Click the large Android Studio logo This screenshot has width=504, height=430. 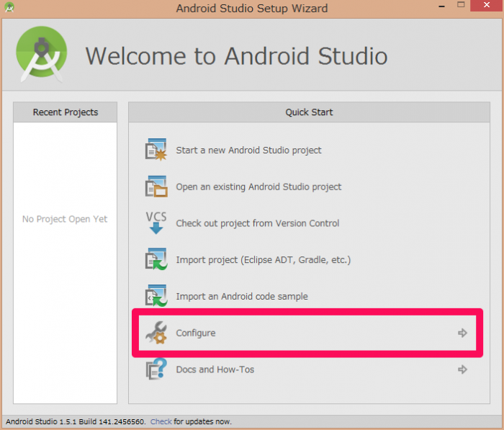pyautogui.click(x=42, y=55)
